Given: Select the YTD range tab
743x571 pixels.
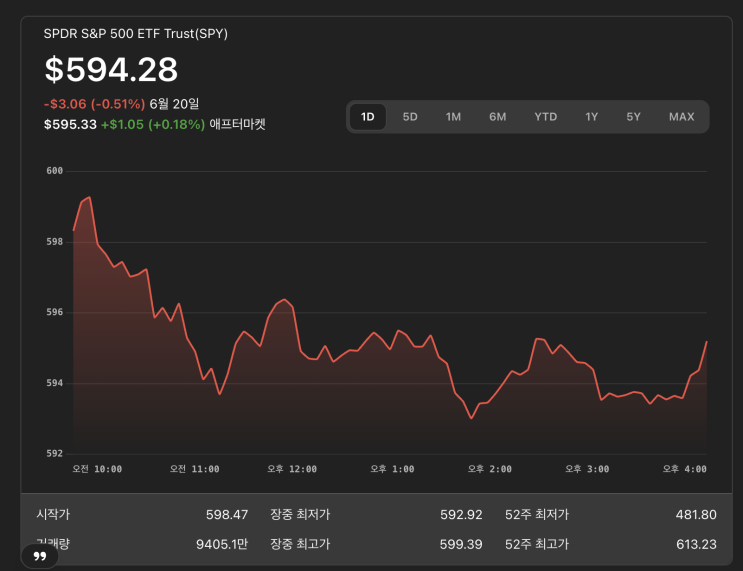Looking at the screenshot, I should 545,117.
